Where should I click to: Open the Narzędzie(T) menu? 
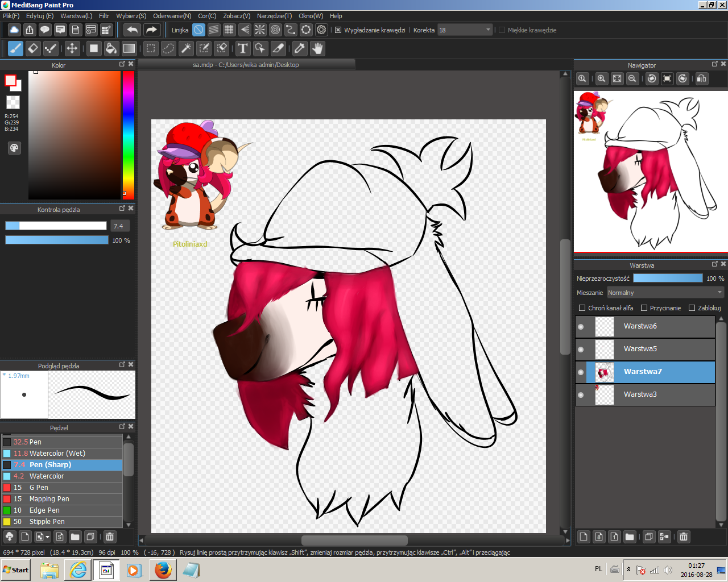click(274, 16)
